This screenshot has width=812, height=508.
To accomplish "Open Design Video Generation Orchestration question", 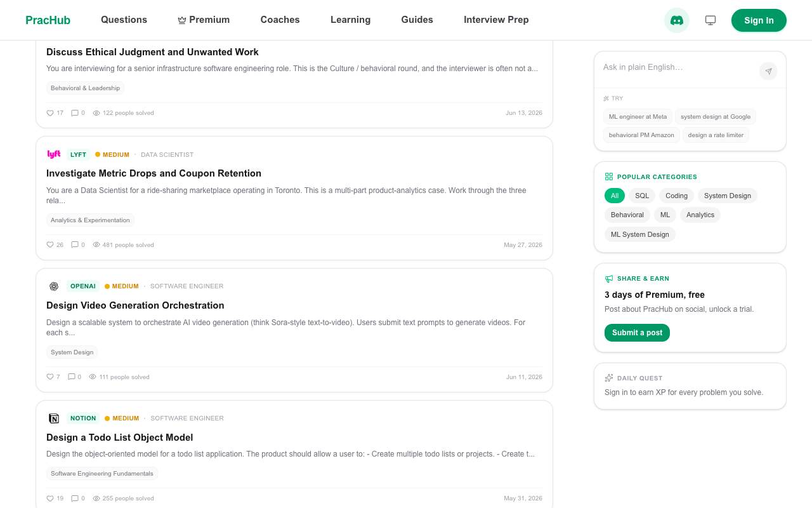I will click(135, 305).
